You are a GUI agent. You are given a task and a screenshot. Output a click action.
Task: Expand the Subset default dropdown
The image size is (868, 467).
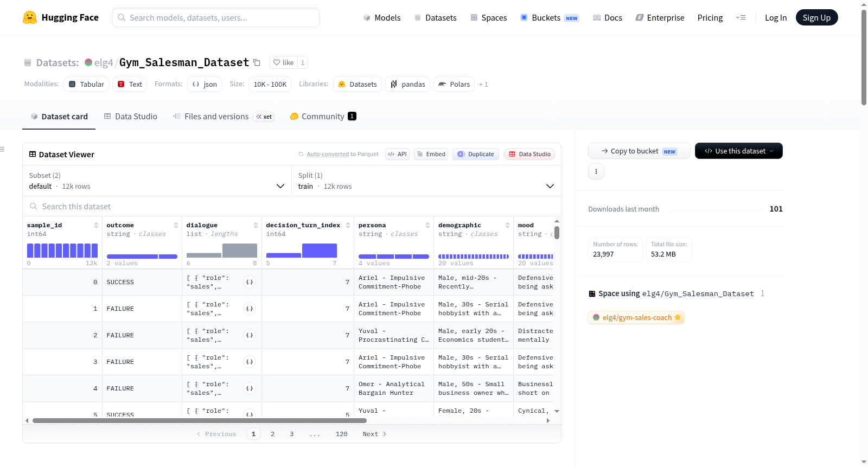point(157,181)
